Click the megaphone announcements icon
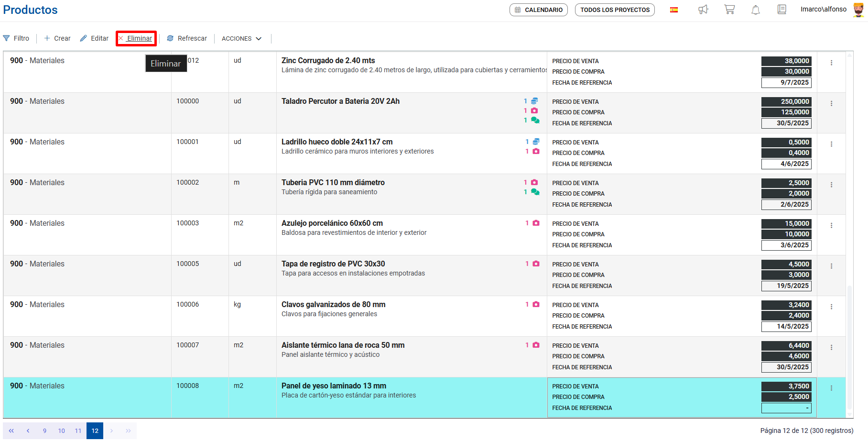 coord(703,10)
